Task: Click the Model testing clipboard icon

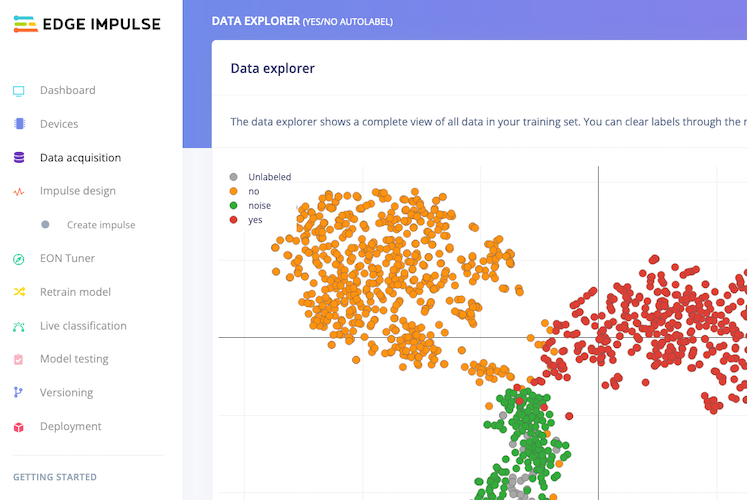Action: [19, 359]
